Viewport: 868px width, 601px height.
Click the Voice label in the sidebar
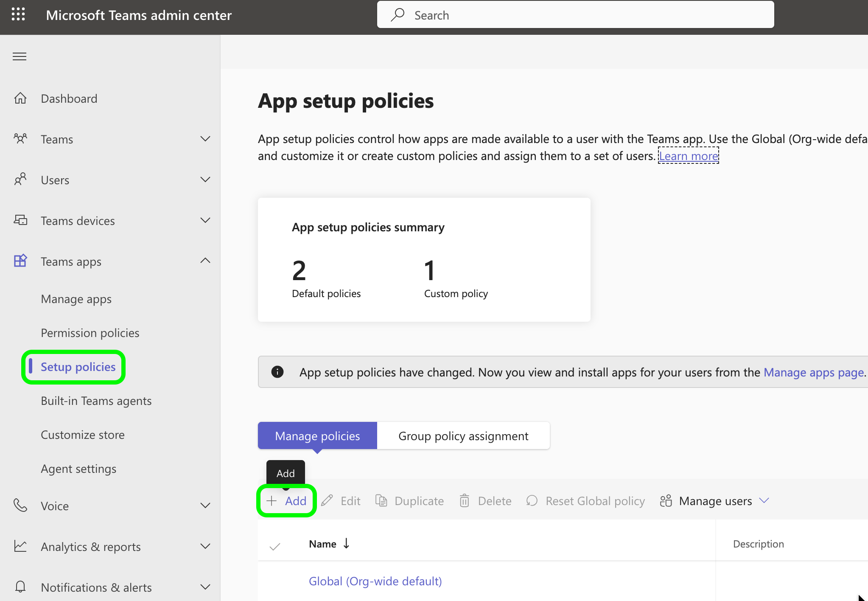pyautogui.click(x=55, y=506)
